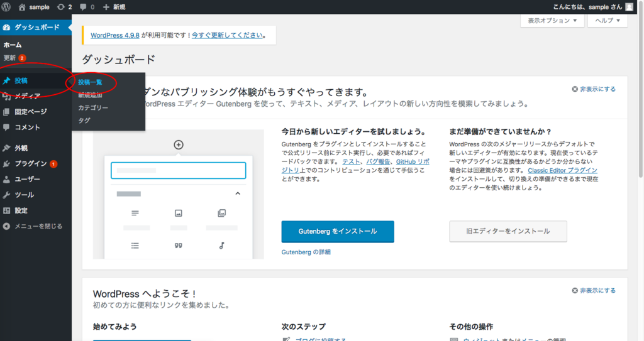Screen dimensions: 644x341
Task: Open the ヘルプ dropdown
Action: point(608,21)
